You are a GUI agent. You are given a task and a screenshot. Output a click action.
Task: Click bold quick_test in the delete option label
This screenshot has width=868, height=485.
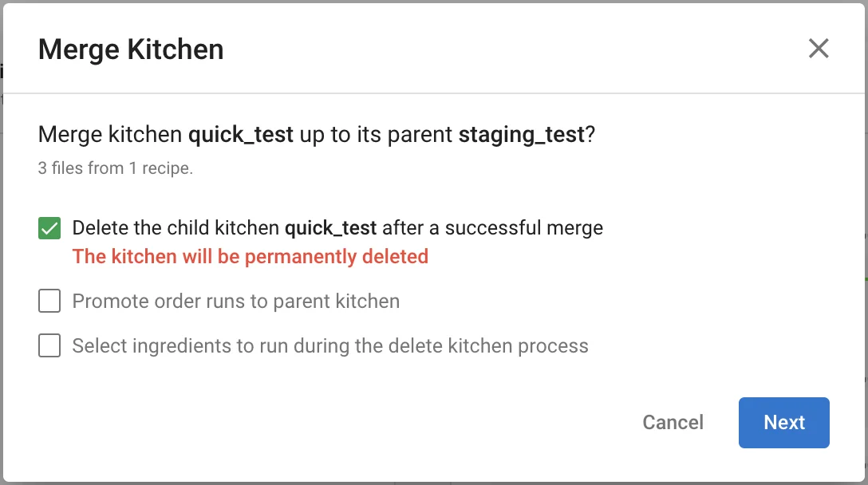(x=330, y=228)
